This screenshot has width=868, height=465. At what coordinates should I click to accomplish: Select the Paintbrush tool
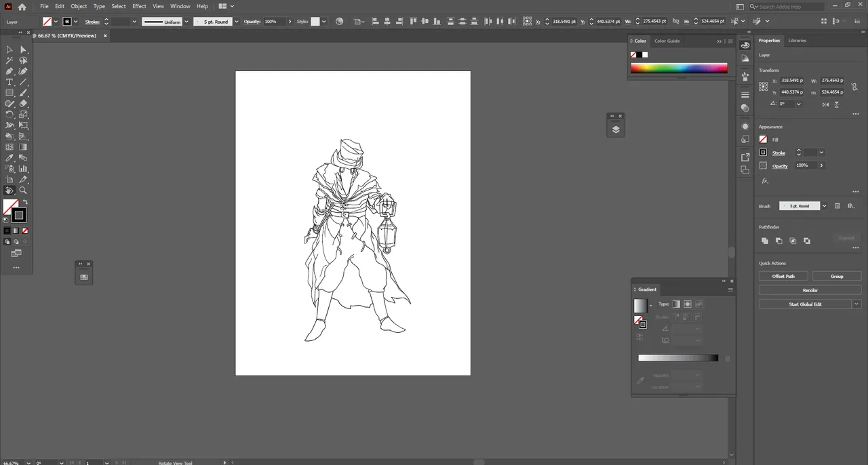[23, 93]
